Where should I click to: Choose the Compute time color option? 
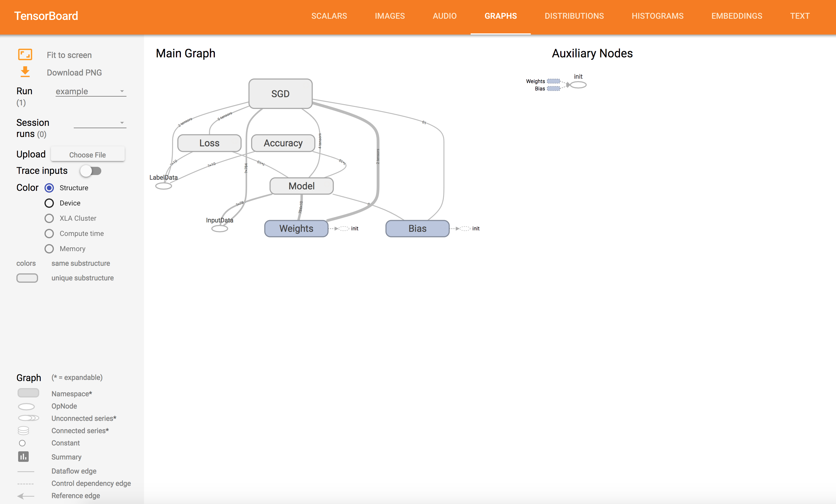[x=49, y=234]
